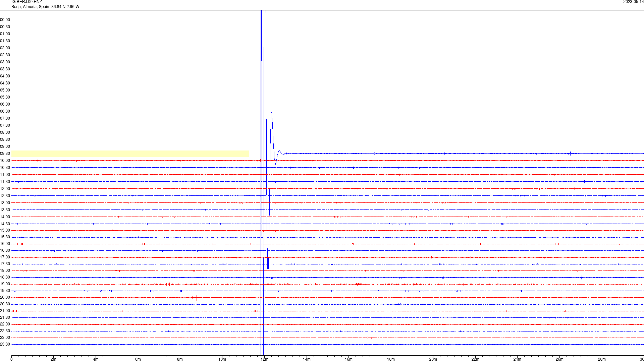Select the 23:00 time row label
This screenshot has width=644, height=362.
[5, 338]
